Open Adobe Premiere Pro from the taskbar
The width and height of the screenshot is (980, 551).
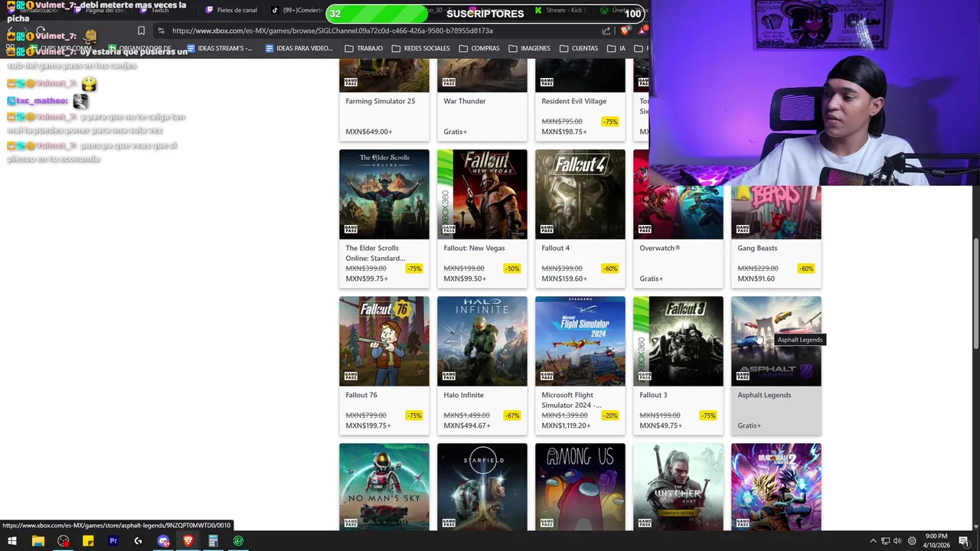(x=113, y=541)
